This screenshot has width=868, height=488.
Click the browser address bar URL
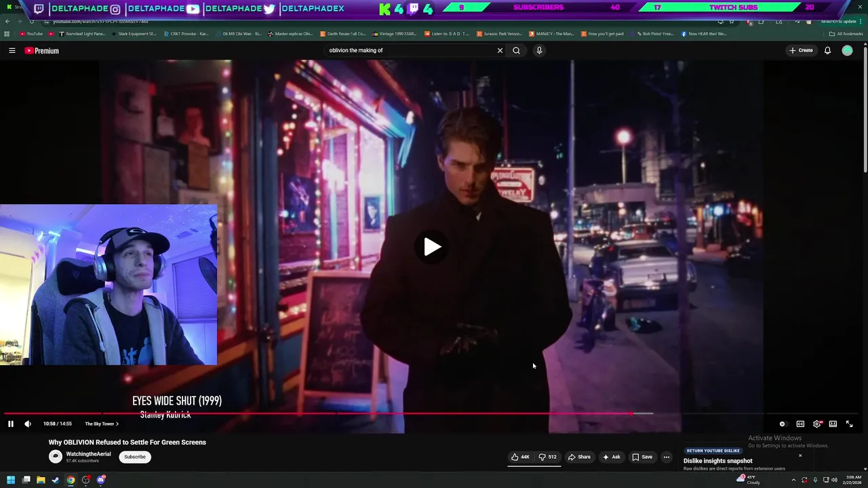[100, 22]
